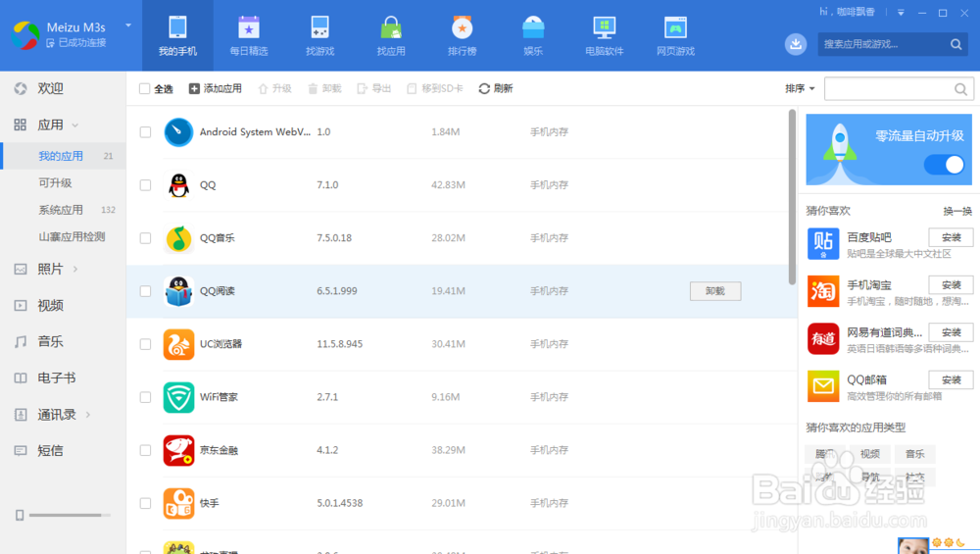Click the 网页游戏 gamepad icon
Viewport: 980px width, 554px height.
(x=675, y=28)
